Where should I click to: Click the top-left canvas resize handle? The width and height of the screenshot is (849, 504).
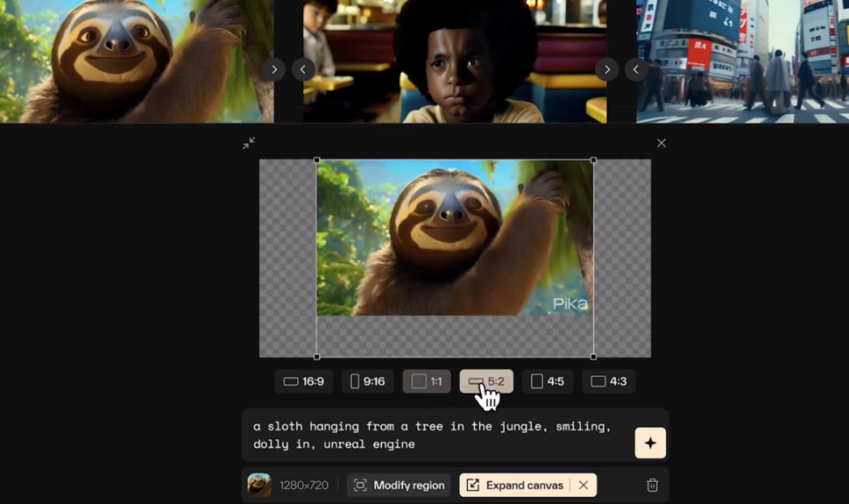pyautogui.click(x=317, y=160)
